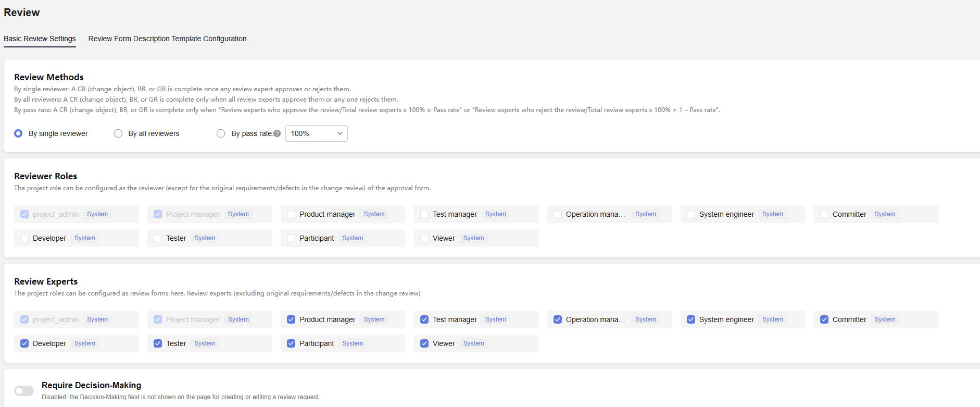The image size is (980, 407).
Task: Check Developer in the Reviewer Roles section
Action: (24, 238)
